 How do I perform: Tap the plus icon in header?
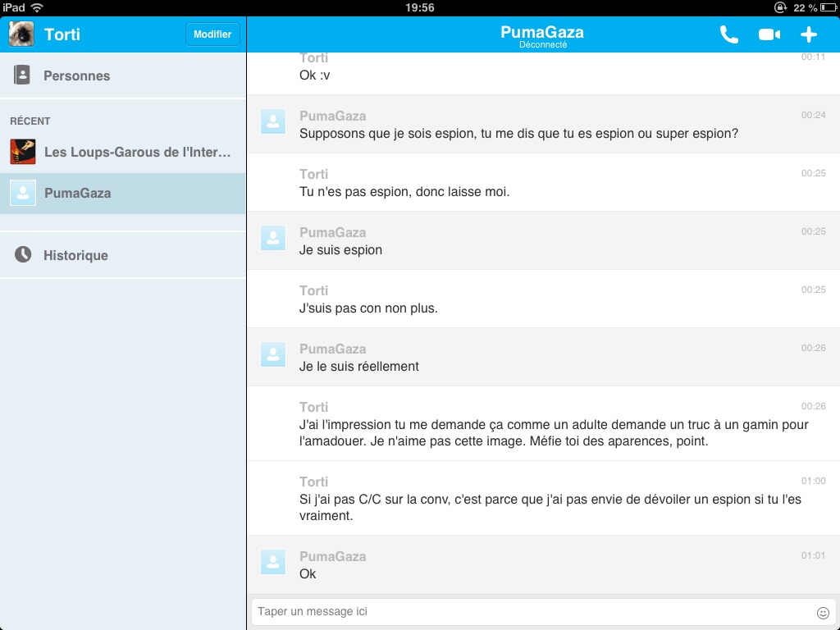809,34
